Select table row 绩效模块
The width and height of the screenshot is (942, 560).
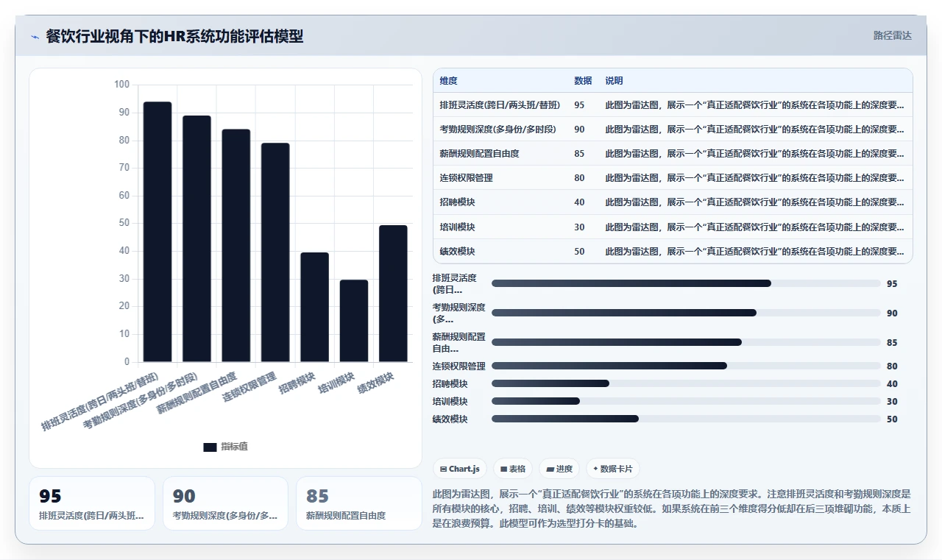coord(673,251)
